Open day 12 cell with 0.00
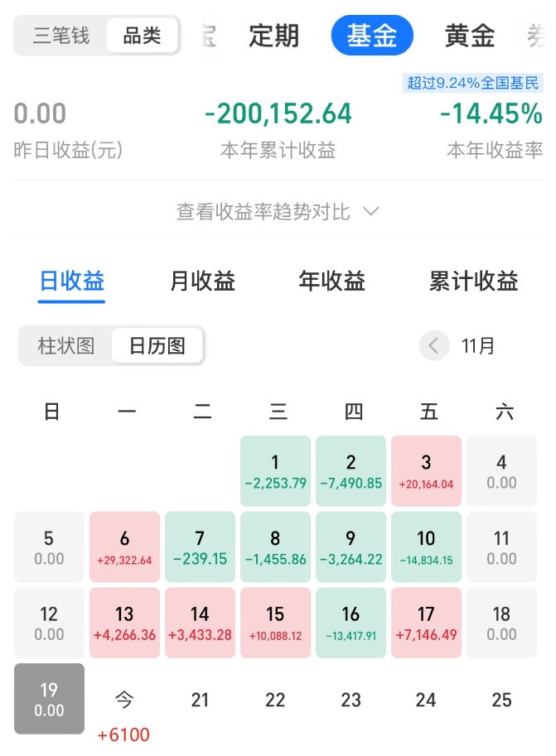 pos(49,623)
